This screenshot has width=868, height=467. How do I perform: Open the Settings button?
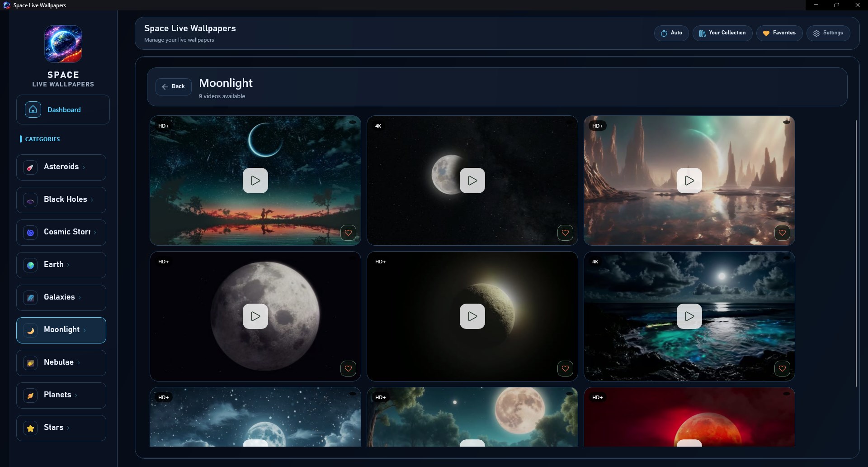pyautogui.click(x=828, y=33)
